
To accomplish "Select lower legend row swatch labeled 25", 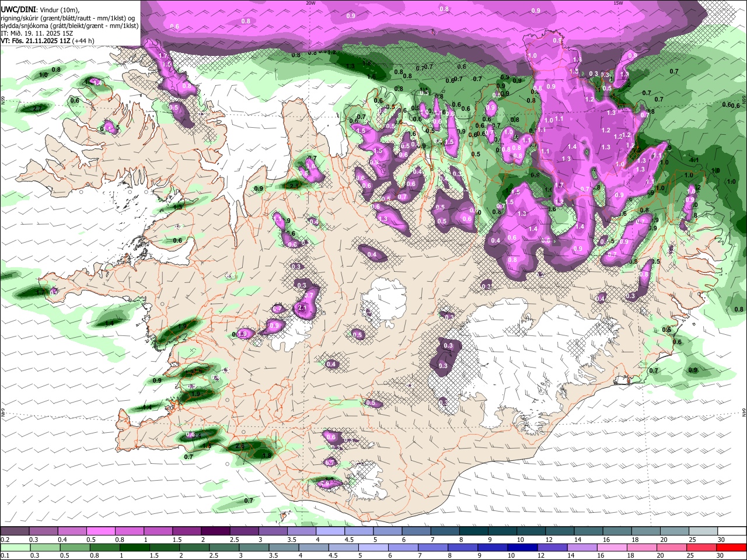I will 703,547.
